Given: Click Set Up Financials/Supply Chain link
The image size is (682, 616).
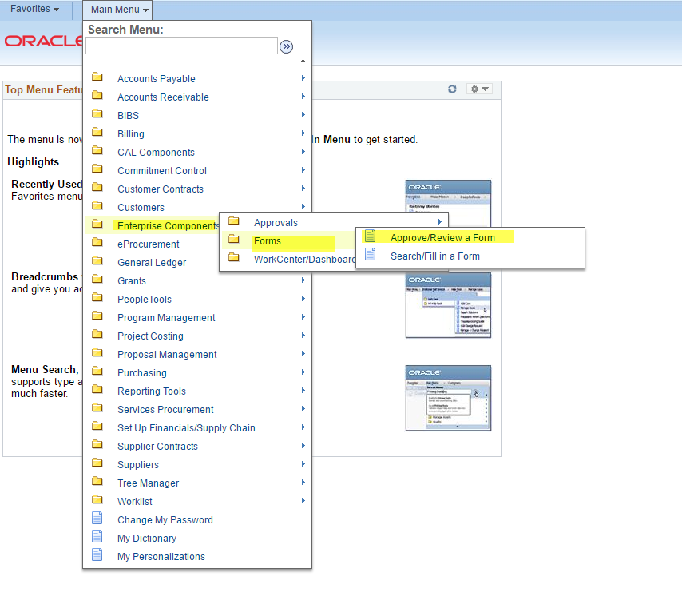Looking at the screenshot, I should [186, 428].
